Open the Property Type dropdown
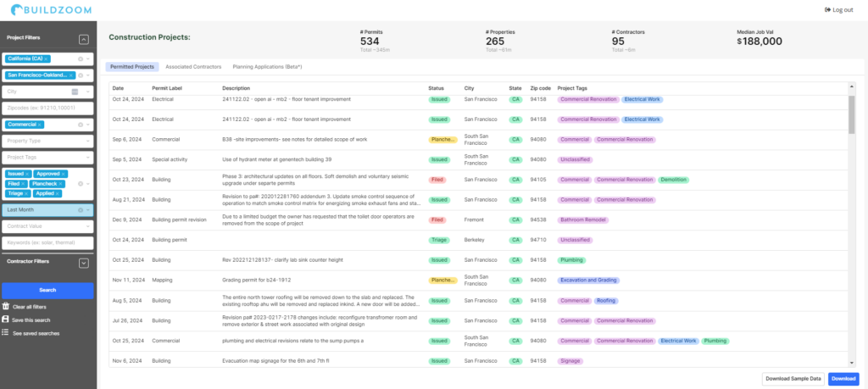Image resolution: width=868 pixels, height=389 pixels. click(47, 141)
